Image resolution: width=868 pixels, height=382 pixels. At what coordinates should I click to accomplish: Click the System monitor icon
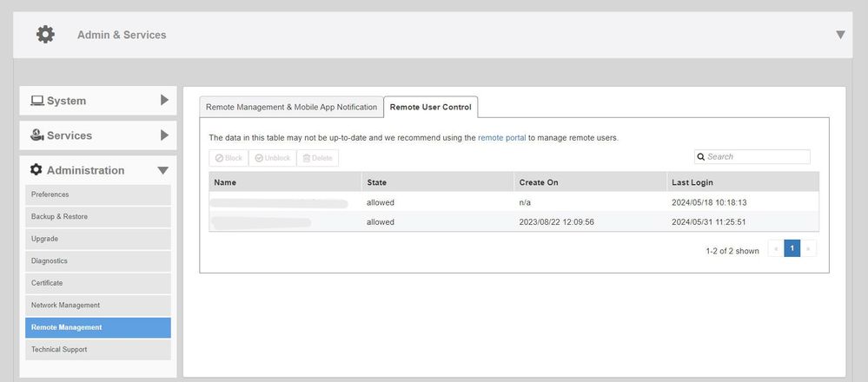pos(37,101)
